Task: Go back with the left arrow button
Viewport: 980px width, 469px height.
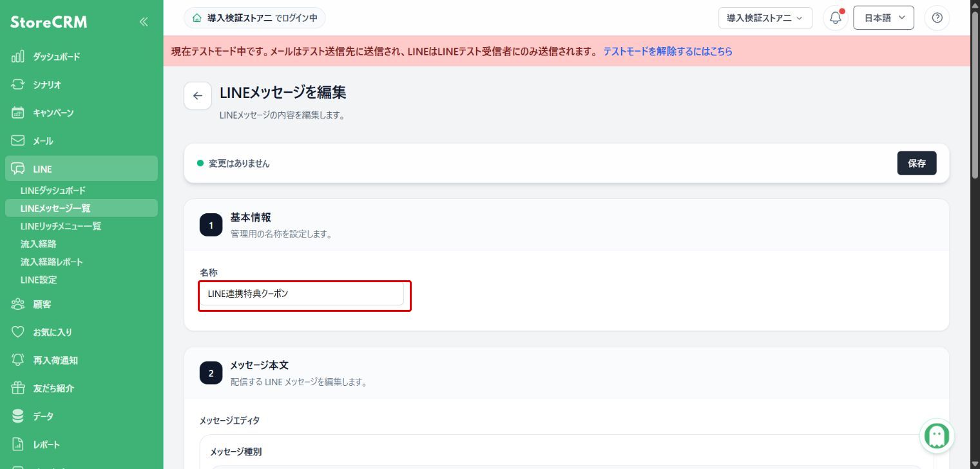Action: (198, 96)
